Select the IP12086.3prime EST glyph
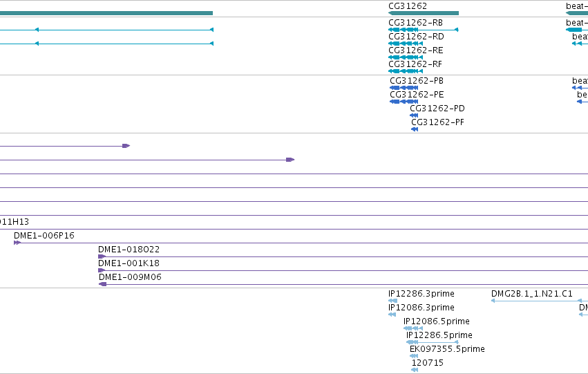588x374 pixels. (392, 315)
